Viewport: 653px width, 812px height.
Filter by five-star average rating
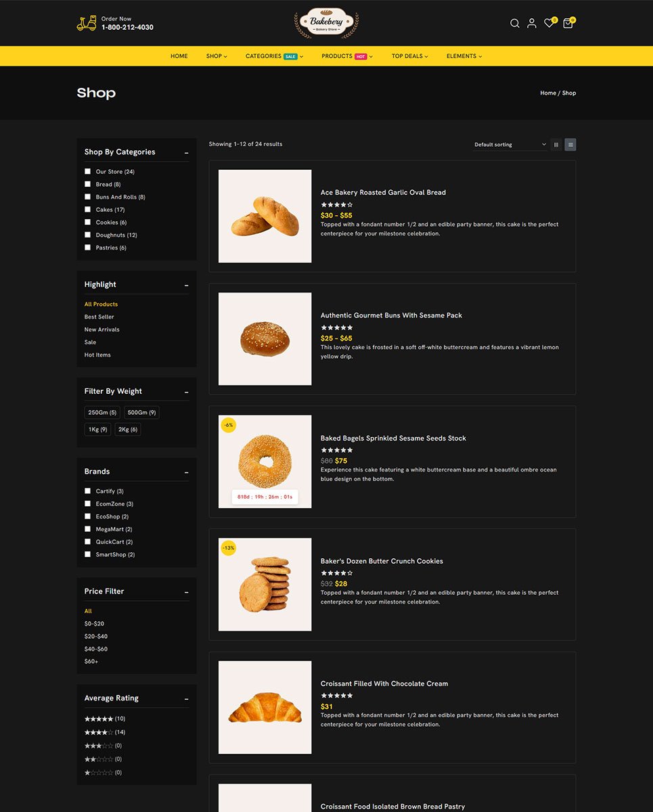tap(98, 719)
